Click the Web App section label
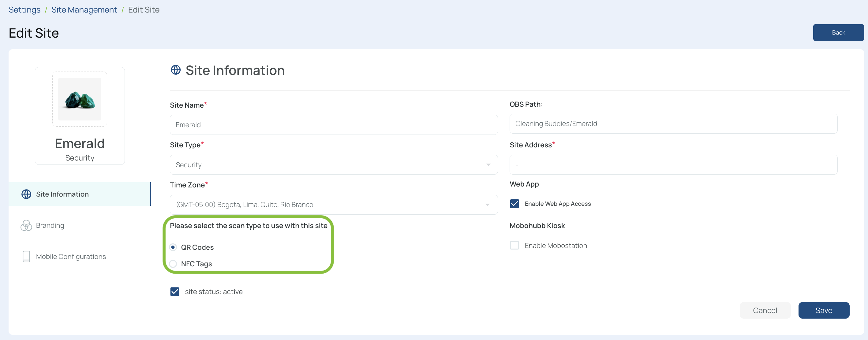The height and width of the screenshot is (340, 868). (x=524, y=184)
